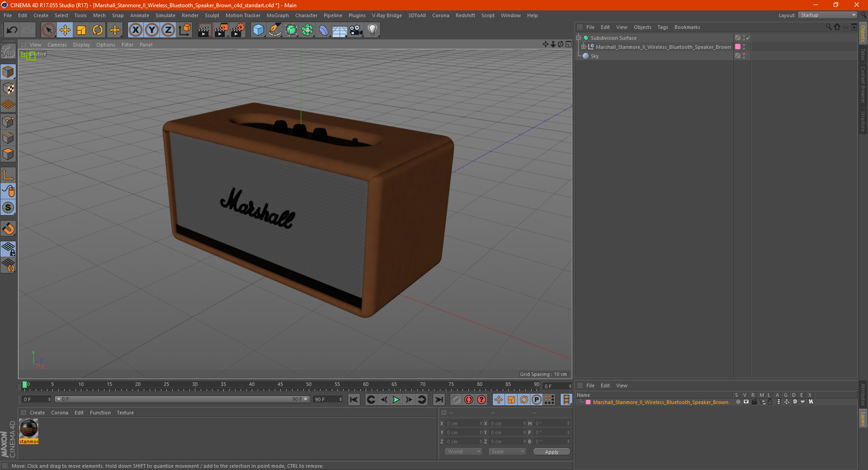Switch to Edges mode cube icon
The width and height of the screenshot is (868, 470).
[x=9, y=138]
